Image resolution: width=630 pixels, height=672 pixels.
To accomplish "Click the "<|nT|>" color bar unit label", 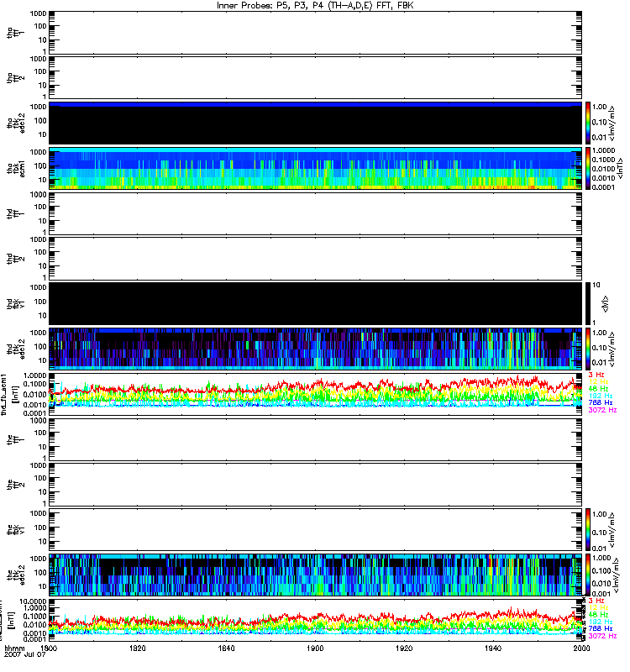I will (x=620, y=168).
